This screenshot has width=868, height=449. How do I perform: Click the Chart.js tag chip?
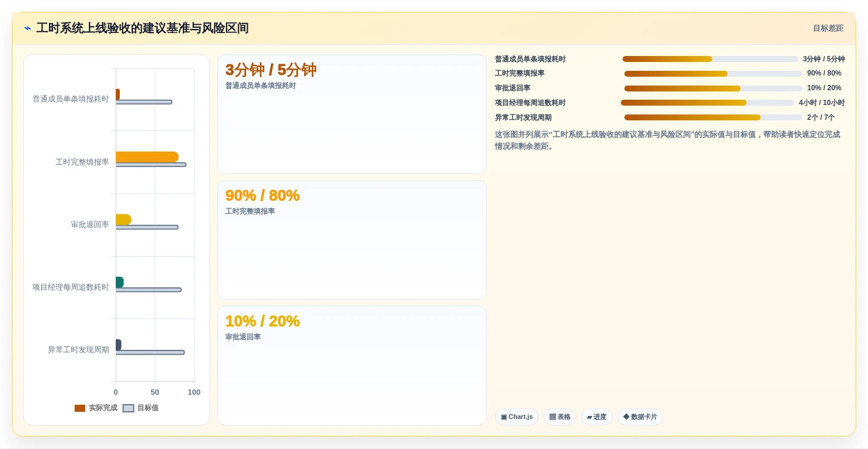(x=517, y=417)
